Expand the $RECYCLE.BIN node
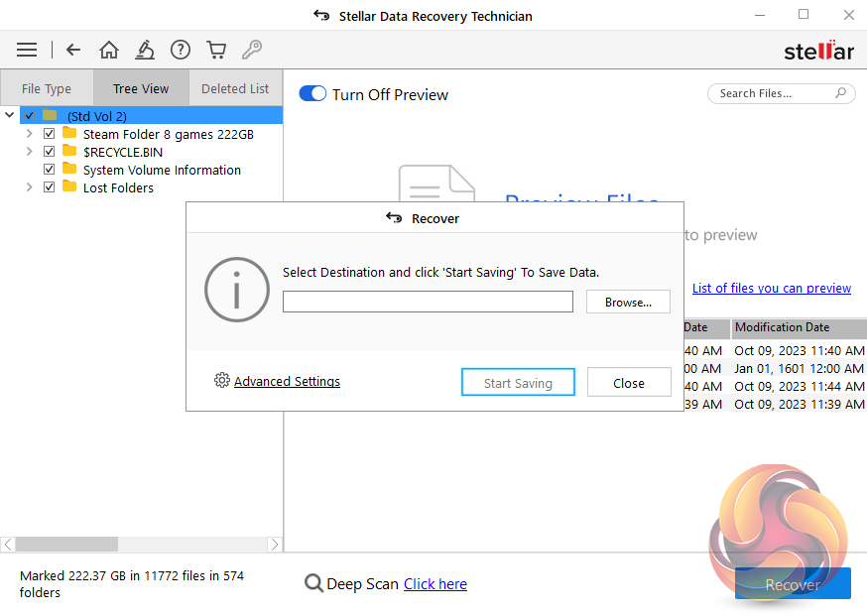Screen dimensions: 867x616 point(30,151)
